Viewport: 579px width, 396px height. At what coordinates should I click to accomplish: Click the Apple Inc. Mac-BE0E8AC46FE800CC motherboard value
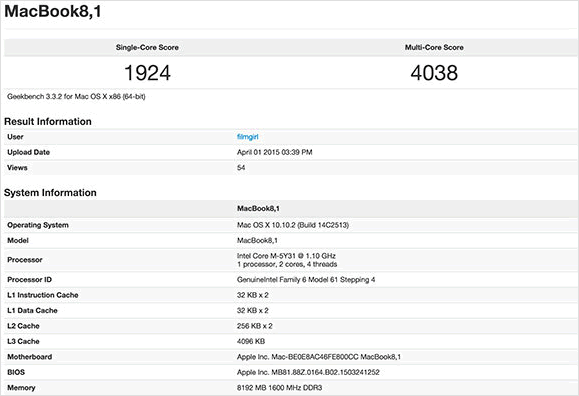[x=319, y=357]
